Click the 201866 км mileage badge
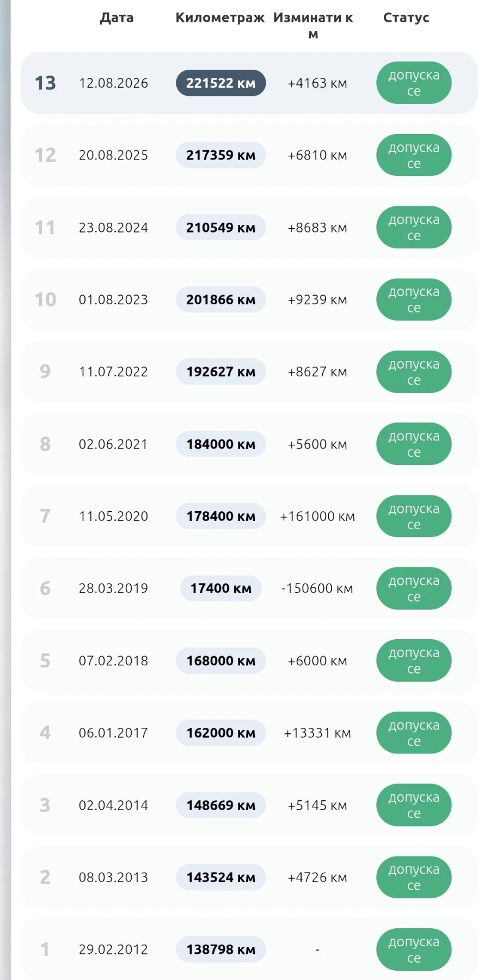The height and width of the screenshot is (980, 484). (x=220, y=299)
